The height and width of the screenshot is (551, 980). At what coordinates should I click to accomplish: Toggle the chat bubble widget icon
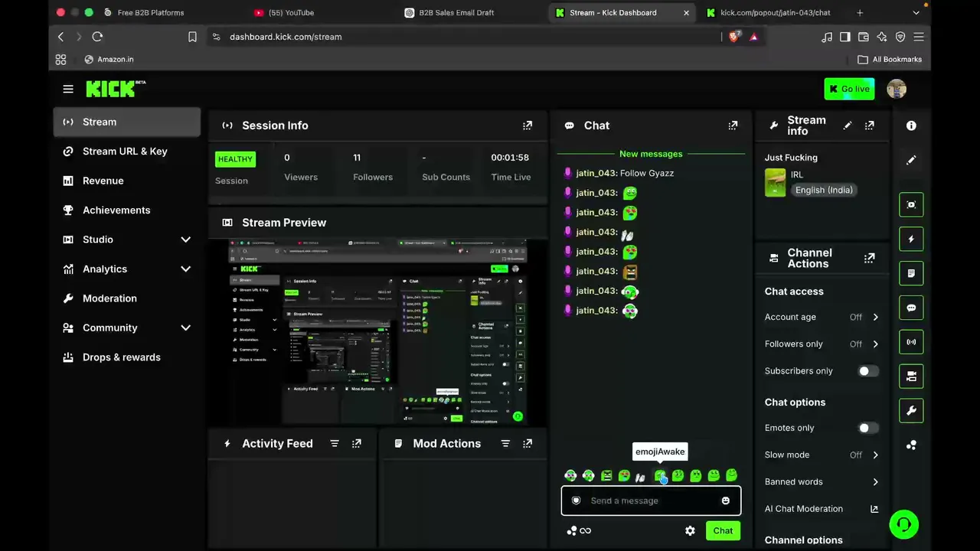point(911,308)
